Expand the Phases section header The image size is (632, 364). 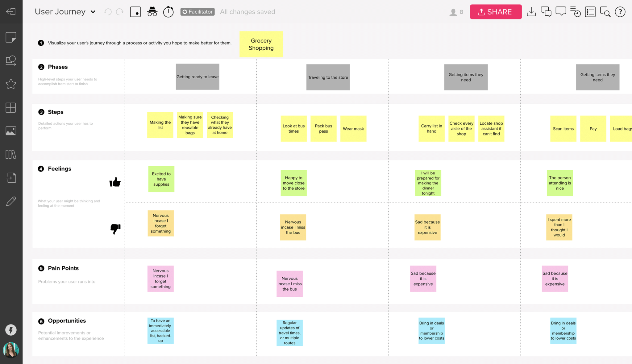58,67
